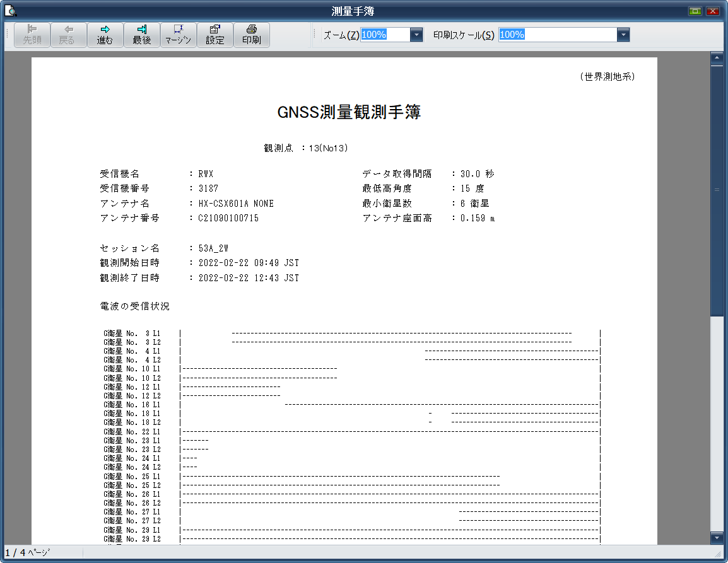Jump to last page with 最後

(x=141, y=35)
